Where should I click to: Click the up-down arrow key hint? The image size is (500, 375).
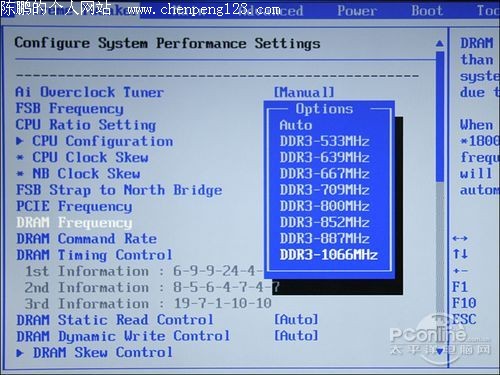pyautogui.click(x=460, y=254)
